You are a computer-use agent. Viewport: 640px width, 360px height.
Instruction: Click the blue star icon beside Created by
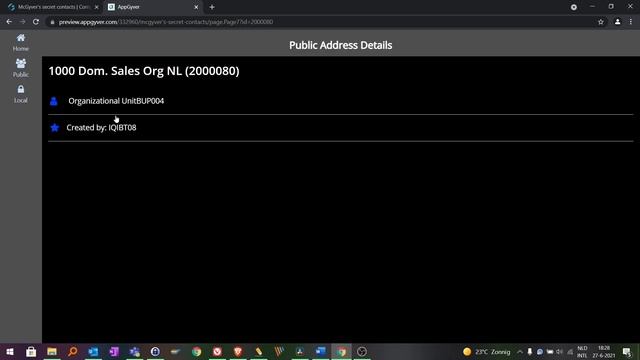click(54, 128)
